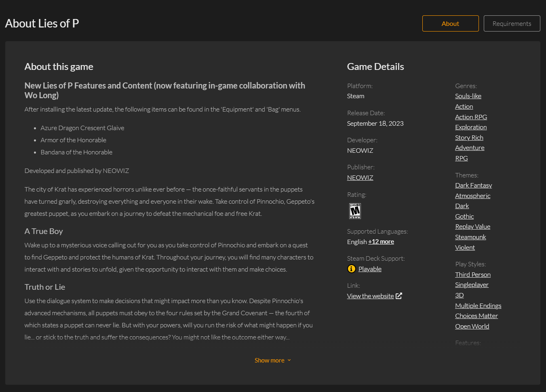Open the RPG genre link
The width and height of the screenshot is (546, 392).
(x=462, y=158)
